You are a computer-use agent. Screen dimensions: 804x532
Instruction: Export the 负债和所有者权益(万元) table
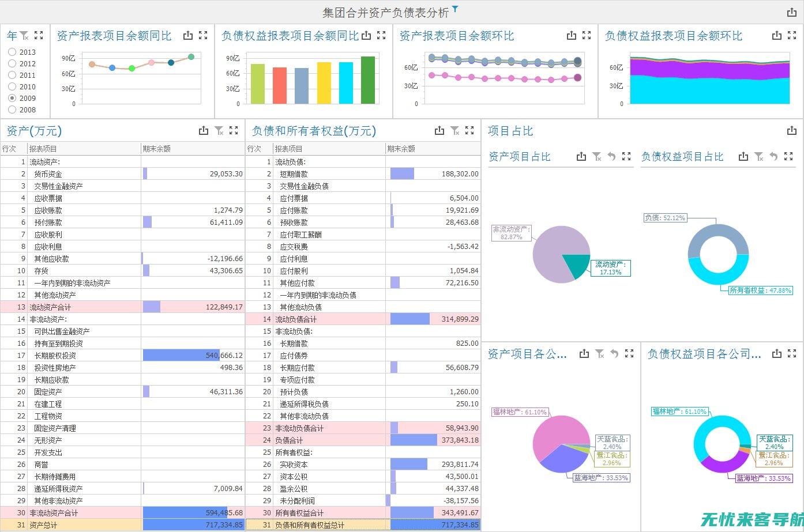(439, 131)
